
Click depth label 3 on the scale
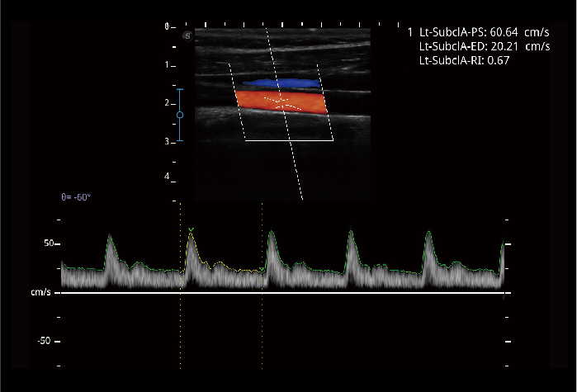pos(167,142)
